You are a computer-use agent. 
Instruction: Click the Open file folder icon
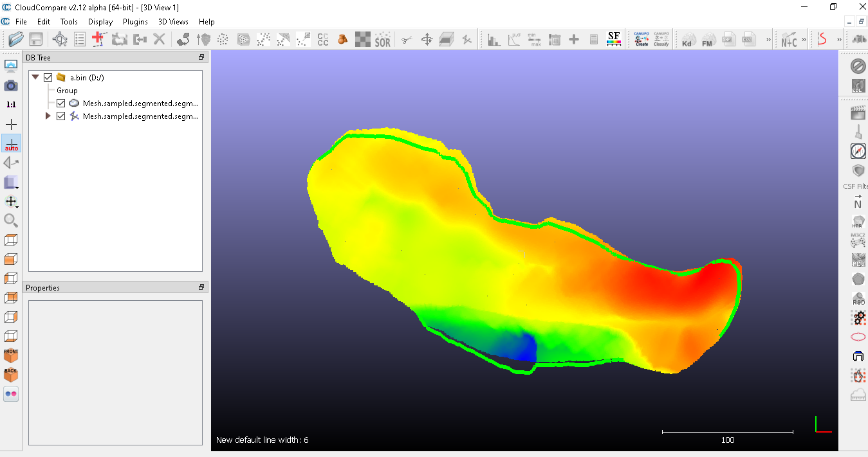(x=16, y=40)
